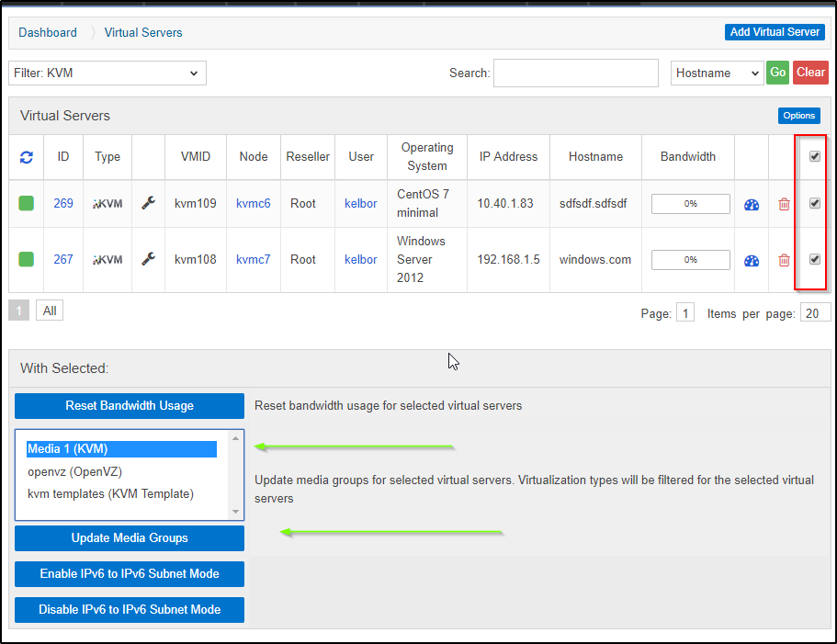Switch to the All pagination tab

tap(50, 311)
